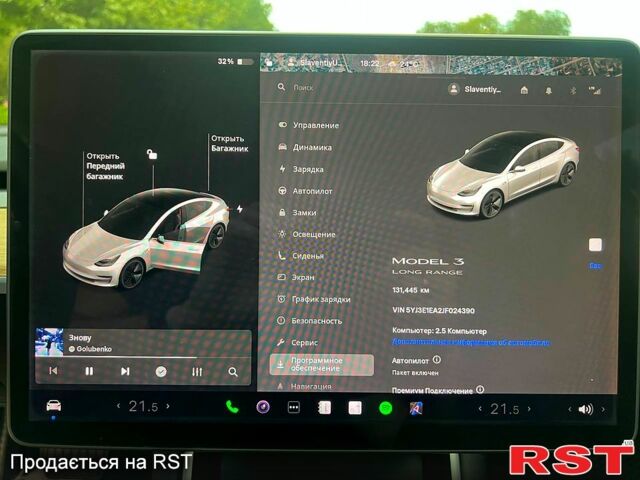Decrease driver temperature with left arrow
Screen dimensions: 640x480
coord(119,407)
